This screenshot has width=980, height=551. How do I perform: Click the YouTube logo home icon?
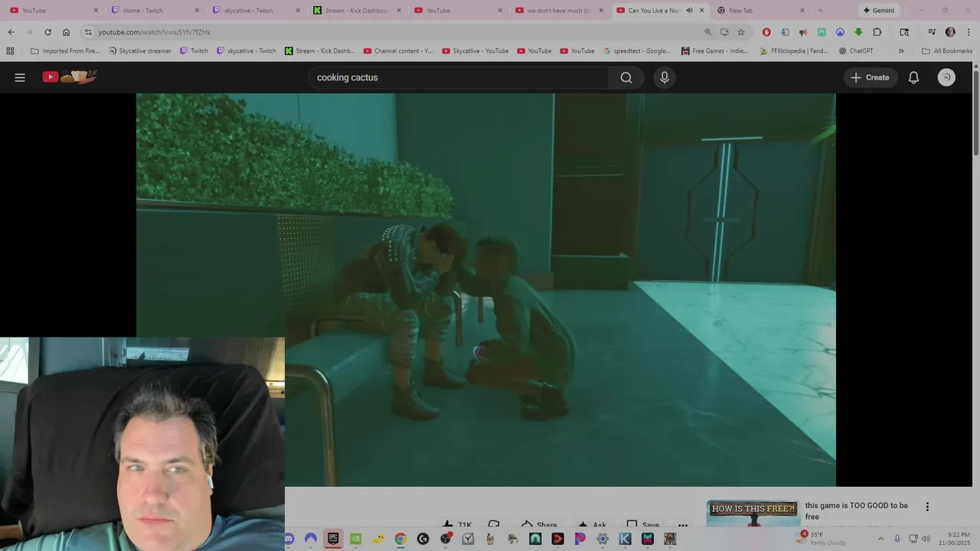[x=70, y=77]
